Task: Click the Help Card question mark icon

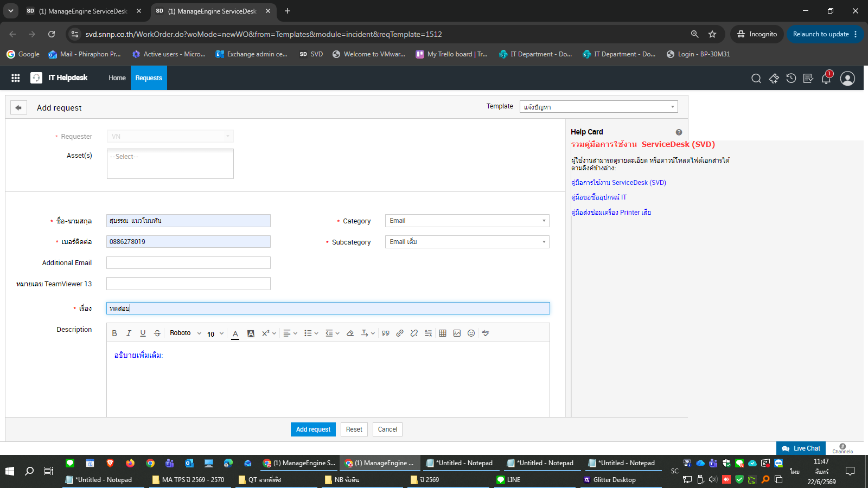Action: coord(679,132)
